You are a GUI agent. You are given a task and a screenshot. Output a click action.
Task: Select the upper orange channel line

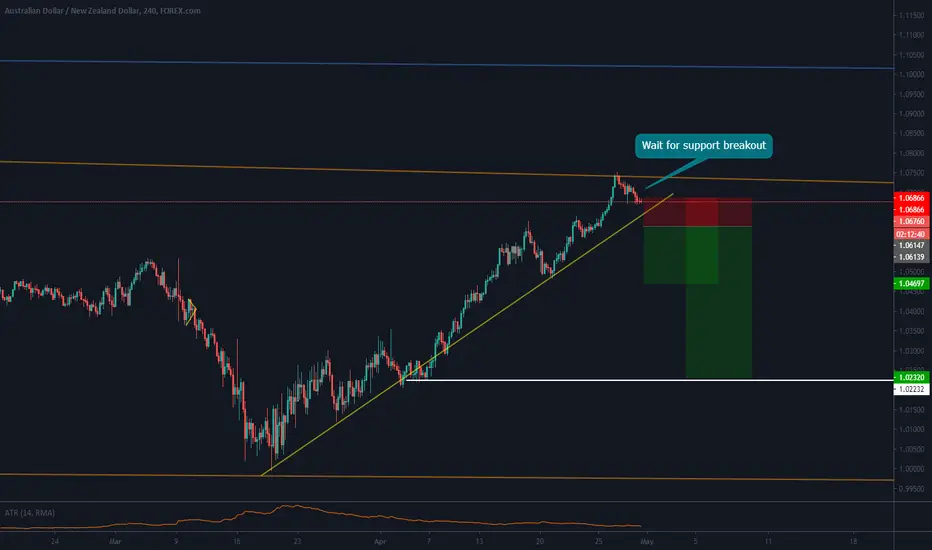tap(446, 172)
